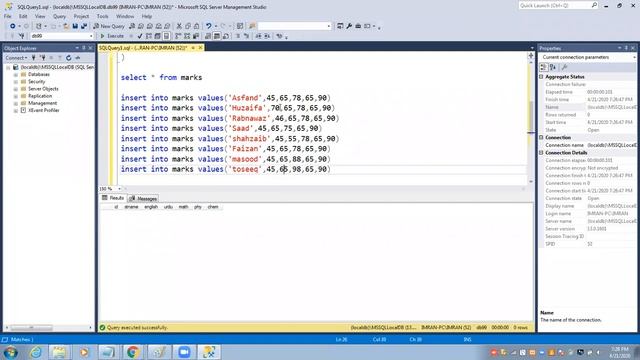Collapse the Aggregate Status properties section
The image size is (640, 360).
[x=542, y=77]
